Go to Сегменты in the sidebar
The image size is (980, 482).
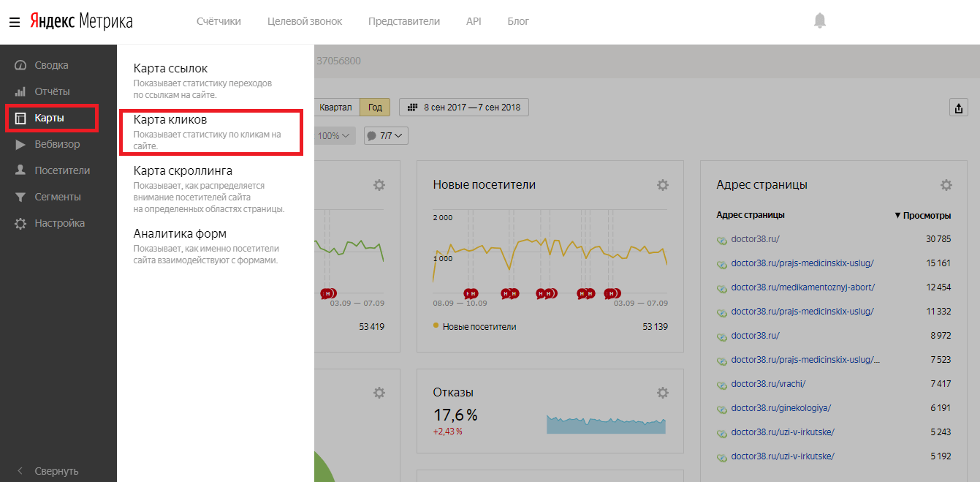coord(57,197)
